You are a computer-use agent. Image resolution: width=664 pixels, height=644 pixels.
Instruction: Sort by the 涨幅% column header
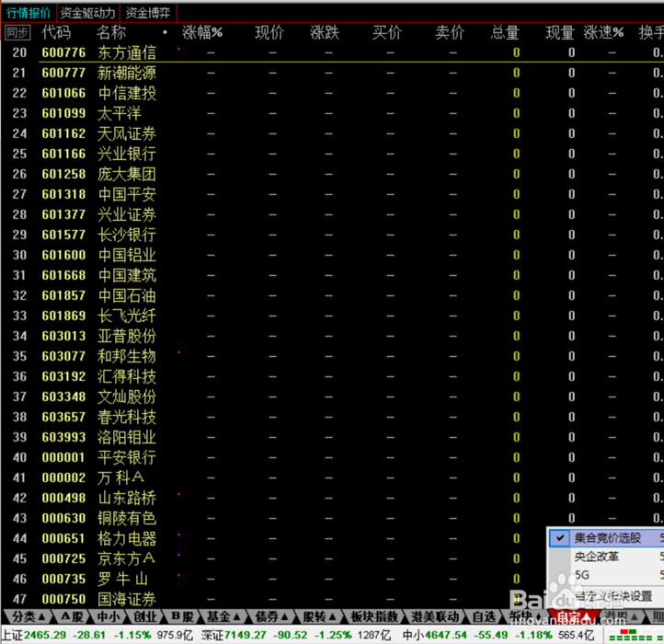pyautogui.click(x=202, y=32)
